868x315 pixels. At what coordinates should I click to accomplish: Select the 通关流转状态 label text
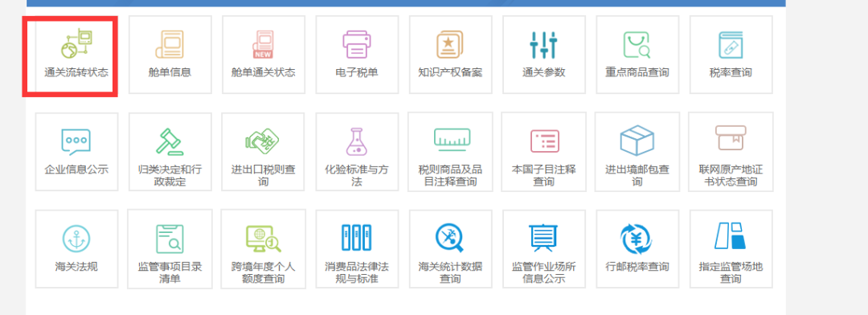click(76, 72)
